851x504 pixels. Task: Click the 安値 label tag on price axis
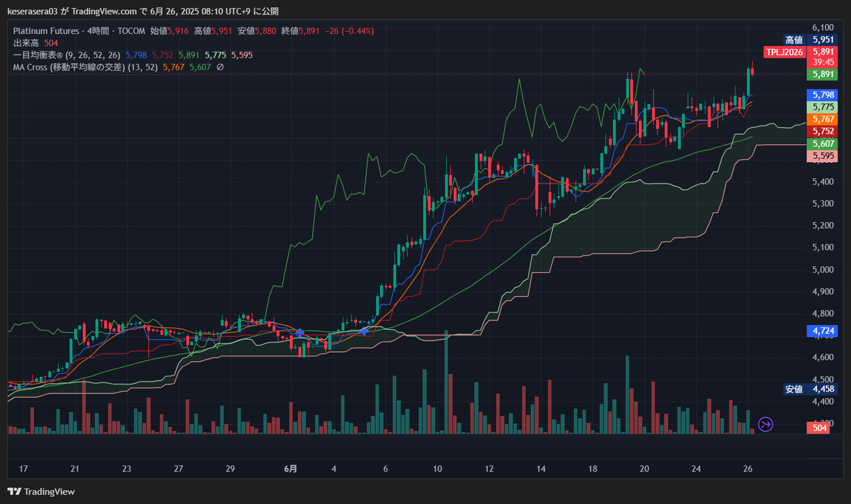(x=794, y=389)
